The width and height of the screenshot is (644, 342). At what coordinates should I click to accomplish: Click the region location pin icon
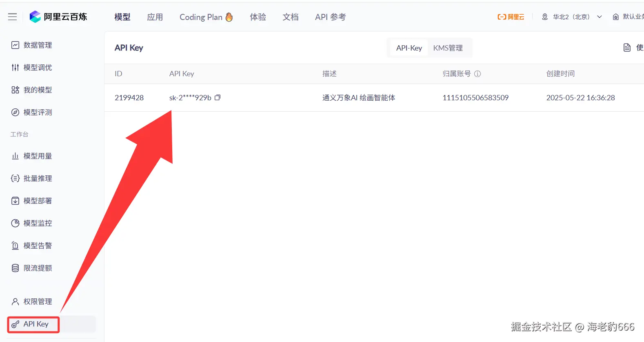click(x=545, y=17)
